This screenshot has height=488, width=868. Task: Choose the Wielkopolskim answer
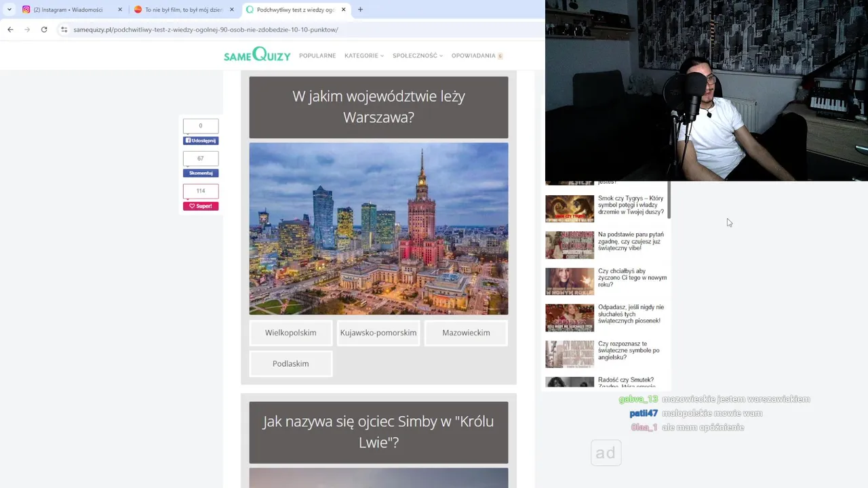pos(291,333)
